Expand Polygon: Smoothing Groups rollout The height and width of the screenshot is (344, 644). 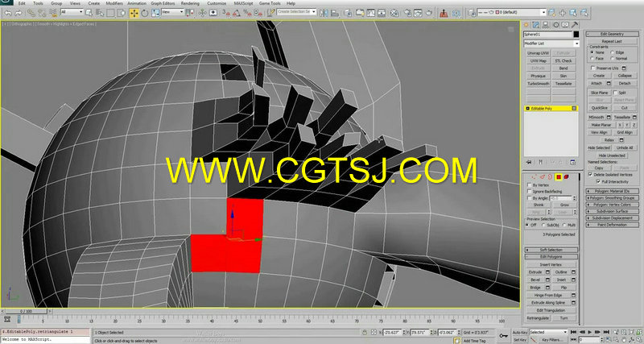point(613,197)
